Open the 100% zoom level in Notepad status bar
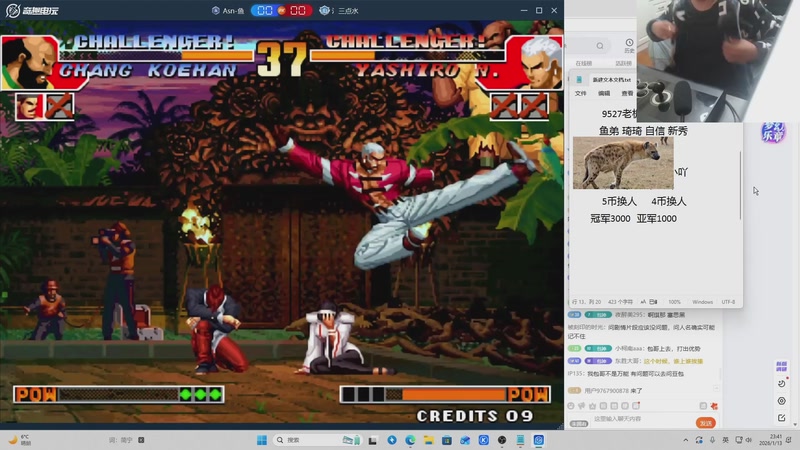This screenshot has width=800, height=450. (674, 302)
